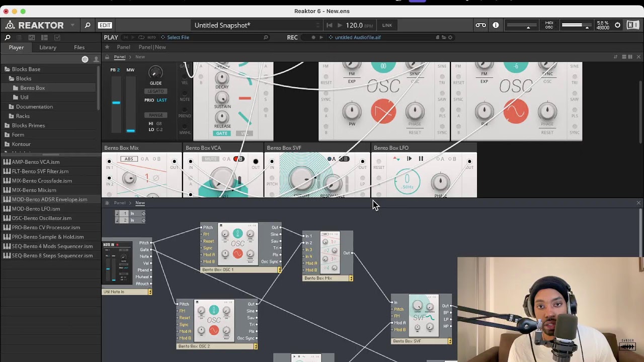
Task: Select the properties layout icon in the sidebar
Action: pyautogui.click(x=44, y=37)
